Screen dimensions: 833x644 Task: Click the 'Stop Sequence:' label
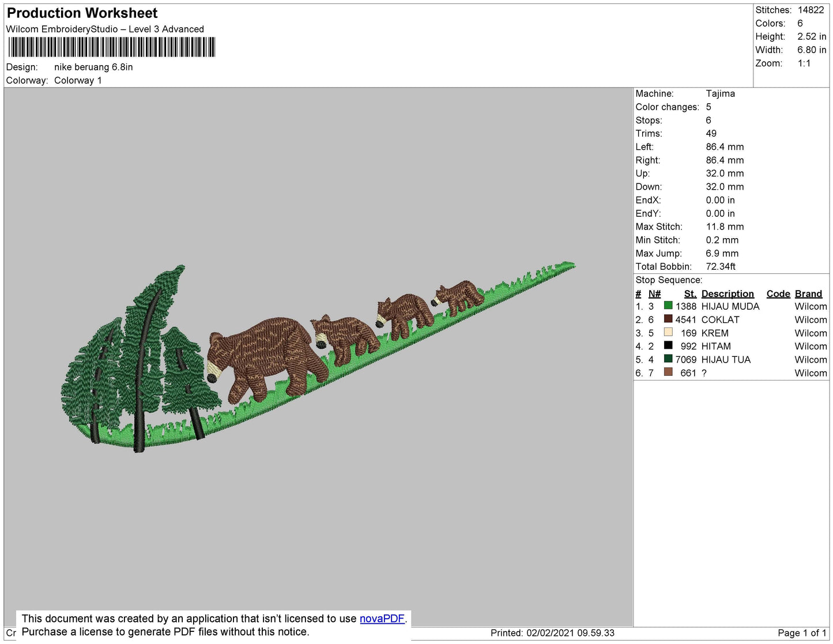coord(669,280)
